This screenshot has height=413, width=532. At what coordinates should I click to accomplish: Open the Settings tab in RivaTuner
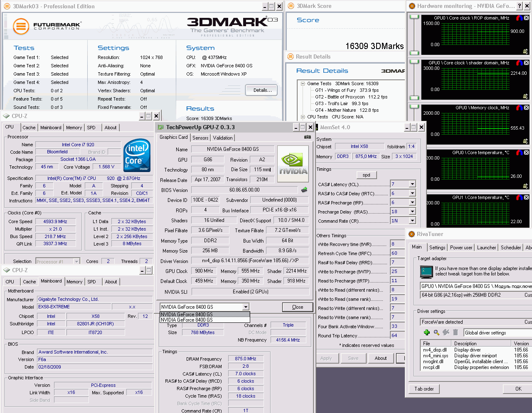[x=437, y=248]
